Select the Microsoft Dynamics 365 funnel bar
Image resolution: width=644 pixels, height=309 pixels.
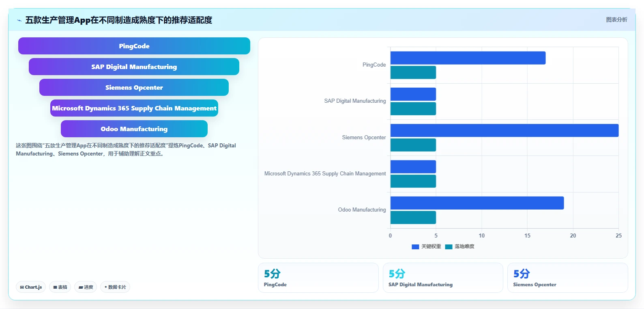[x=134, y=108]
